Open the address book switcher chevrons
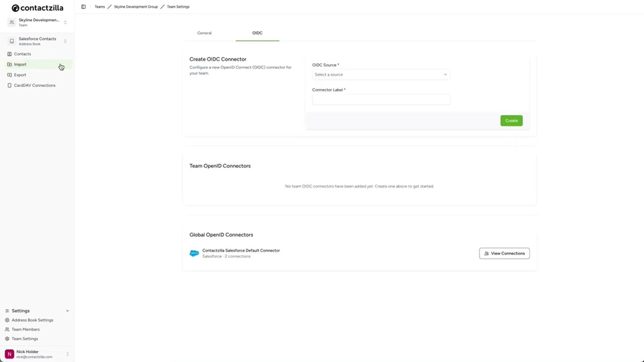This screenshot has width=644, height=362. click(65, 41)
